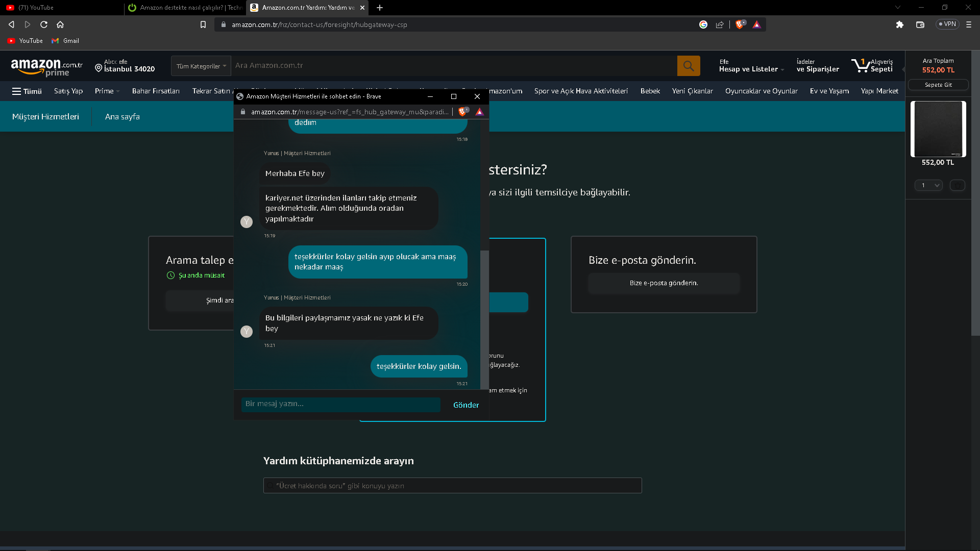The width and height of the screenshot is (980, 551).
Task: Click the share page icon in address bar
Action: coord(720,24)
